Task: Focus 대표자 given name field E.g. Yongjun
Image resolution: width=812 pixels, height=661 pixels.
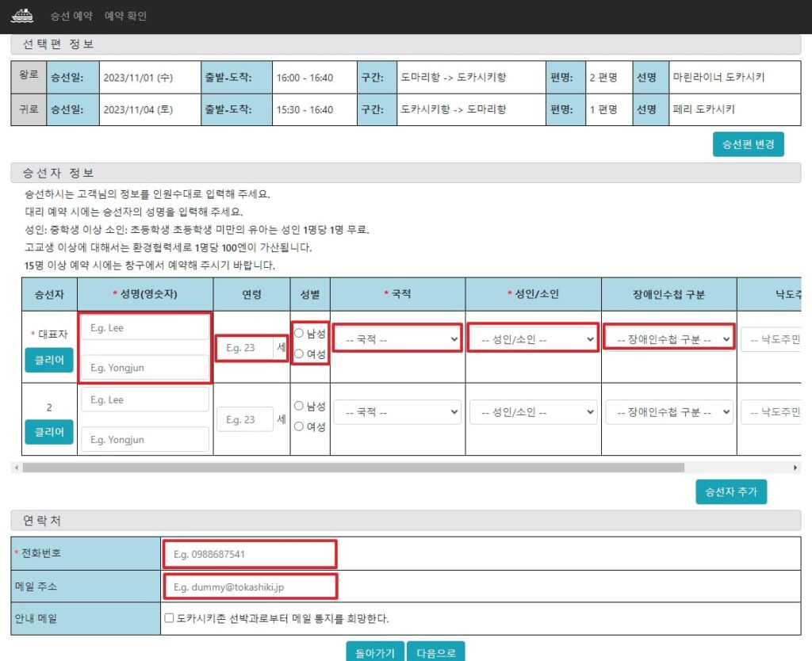Action: [x=145, y=368]
